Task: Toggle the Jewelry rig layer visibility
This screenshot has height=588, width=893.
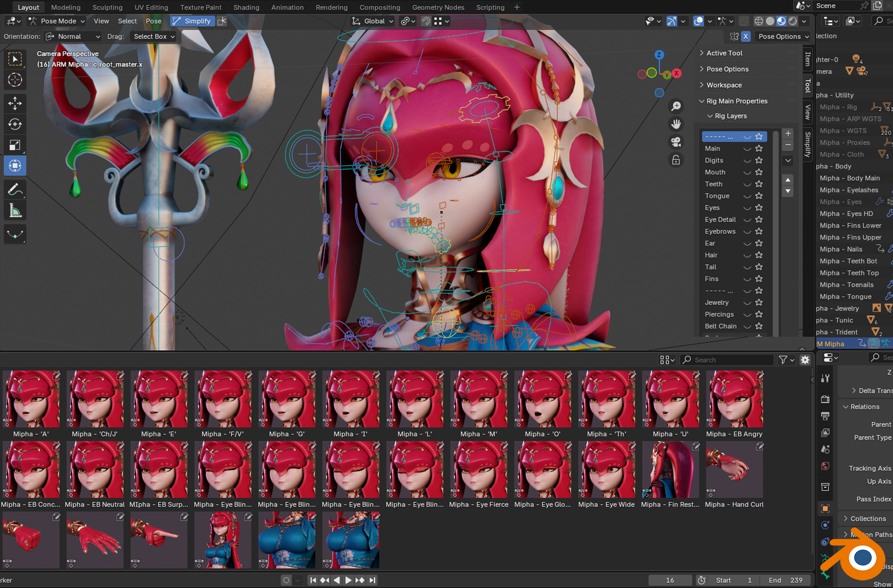Action: [747, 303]
